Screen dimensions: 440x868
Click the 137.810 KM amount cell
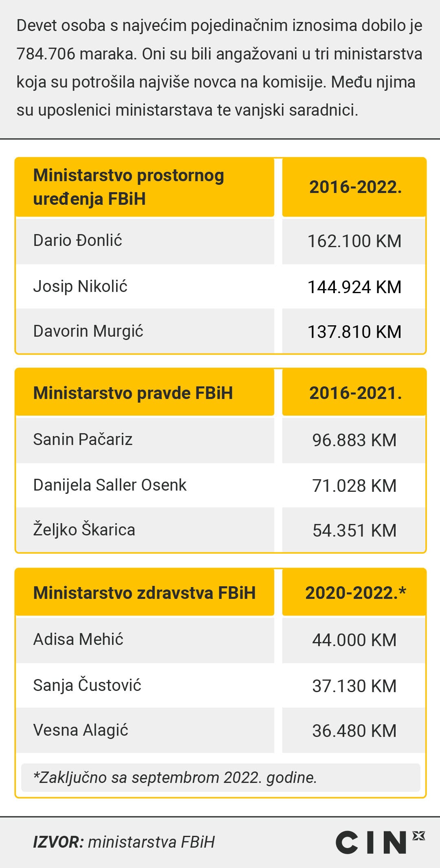tap(354, 331)
